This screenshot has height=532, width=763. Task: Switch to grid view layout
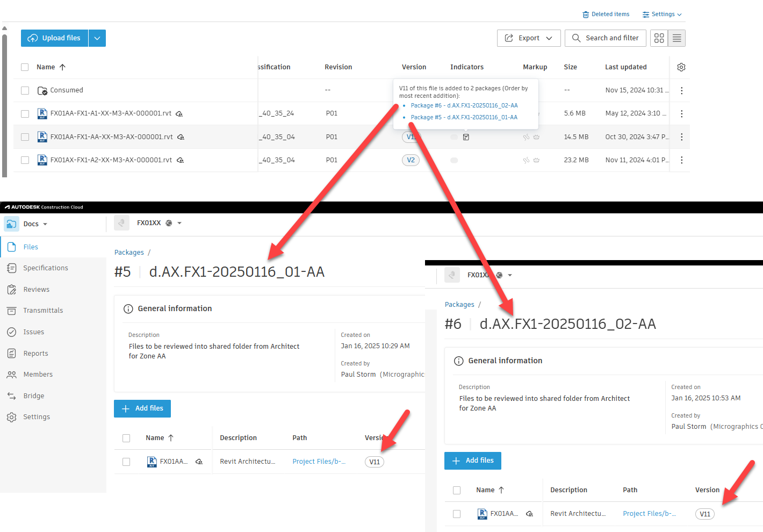tap(659, 38)
